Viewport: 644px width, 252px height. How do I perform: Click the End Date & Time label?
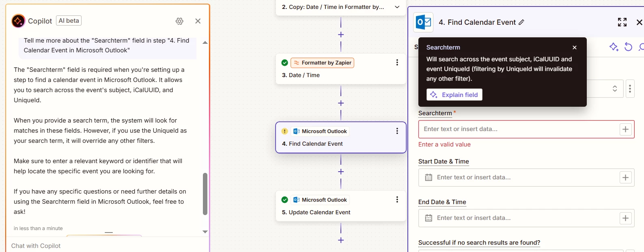pos(442,202)
